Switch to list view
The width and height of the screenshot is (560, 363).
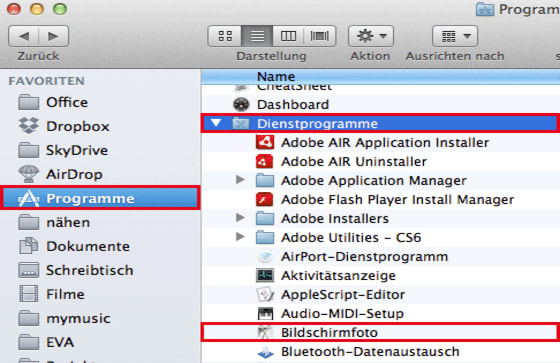[x=257, y=36]
